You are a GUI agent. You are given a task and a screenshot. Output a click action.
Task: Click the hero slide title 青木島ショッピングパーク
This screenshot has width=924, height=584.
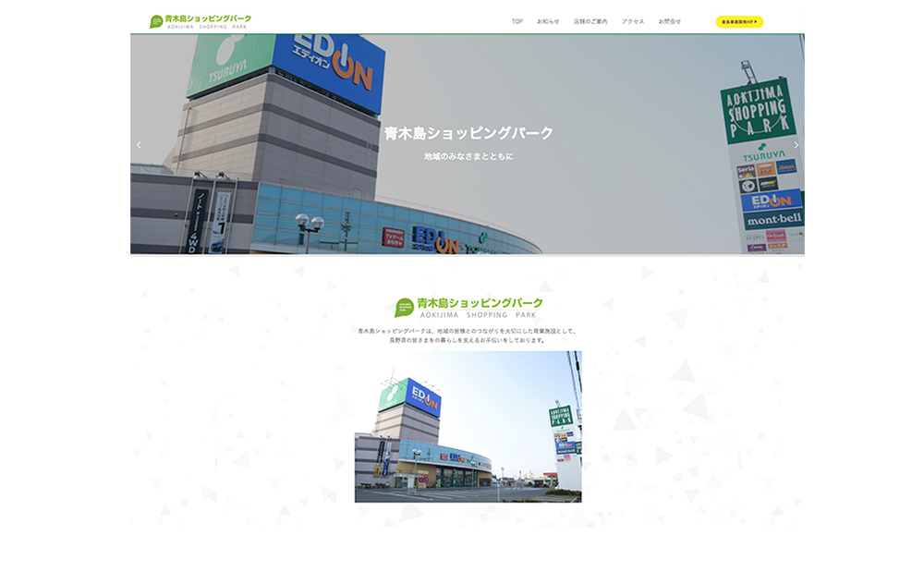point(468,133)
